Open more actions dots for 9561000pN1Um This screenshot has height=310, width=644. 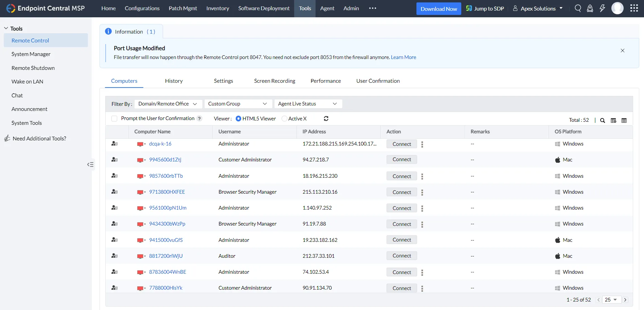422,208
